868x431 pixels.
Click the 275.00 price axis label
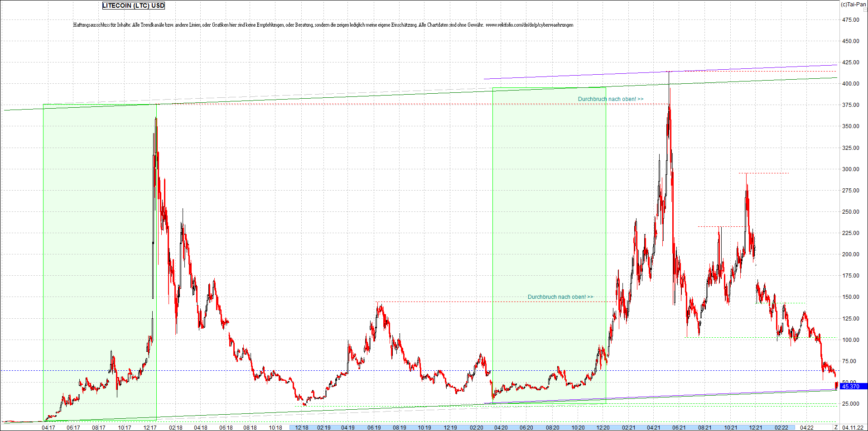[x=850, y=191]
